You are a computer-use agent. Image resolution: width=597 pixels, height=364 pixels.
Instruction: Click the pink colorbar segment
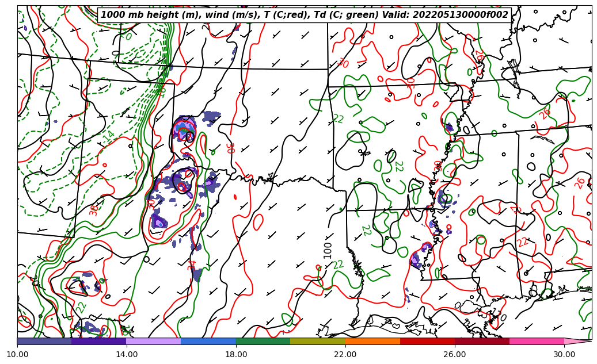[537, 341]
